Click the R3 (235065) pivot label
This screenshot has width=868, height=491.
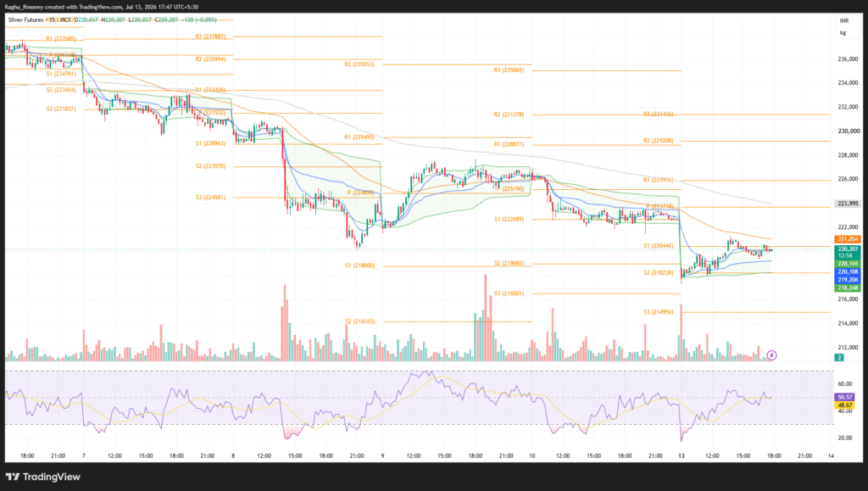(509, 70)
